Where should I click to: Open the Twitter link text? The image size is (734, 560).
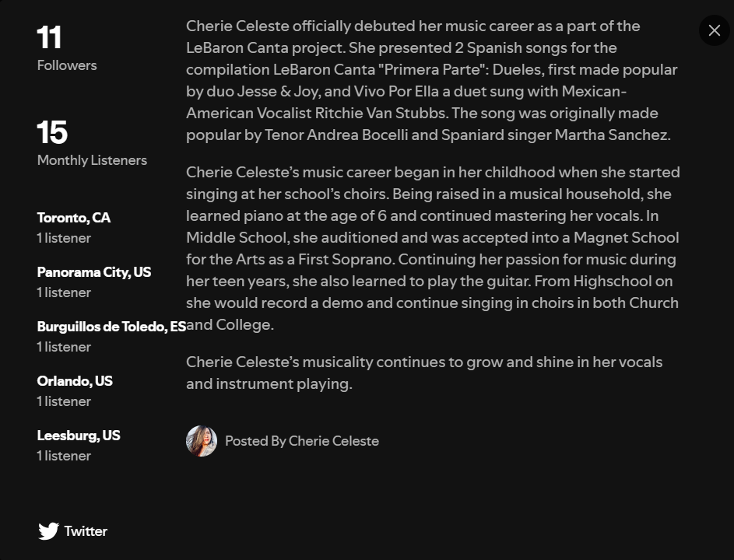(x=86, y=531)
